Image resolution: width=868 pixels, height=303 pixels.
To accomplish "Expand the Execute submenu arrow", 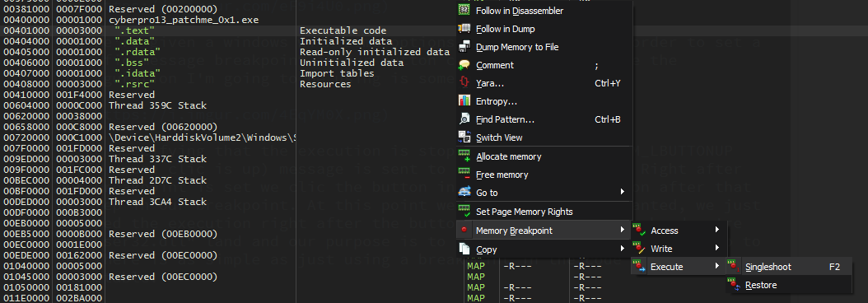I will click(x=717, y=267).
